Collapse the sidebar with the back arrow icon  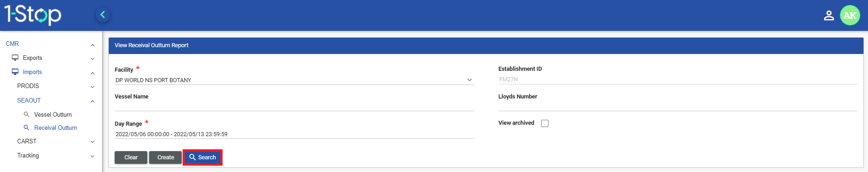coord(103,15)
